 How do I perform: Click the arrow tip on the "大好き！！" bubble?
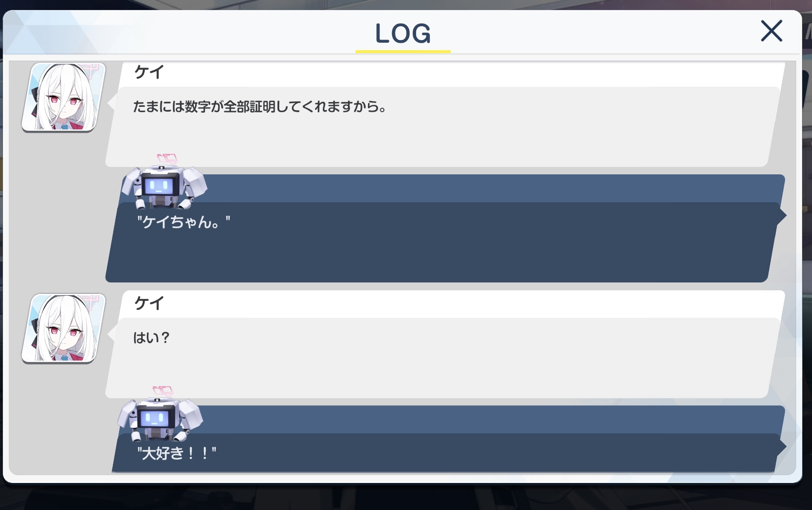[x=782, y=446]
